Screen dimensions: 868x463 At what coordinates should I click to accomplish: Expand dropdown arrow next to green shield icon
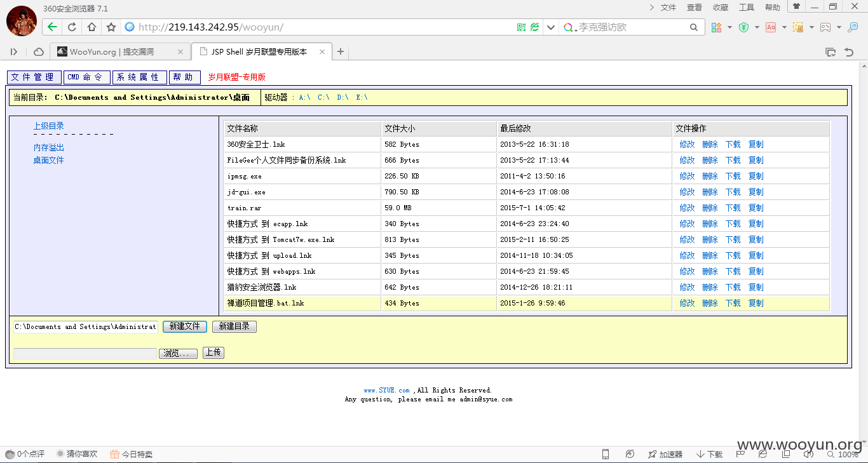pos(757,27)
